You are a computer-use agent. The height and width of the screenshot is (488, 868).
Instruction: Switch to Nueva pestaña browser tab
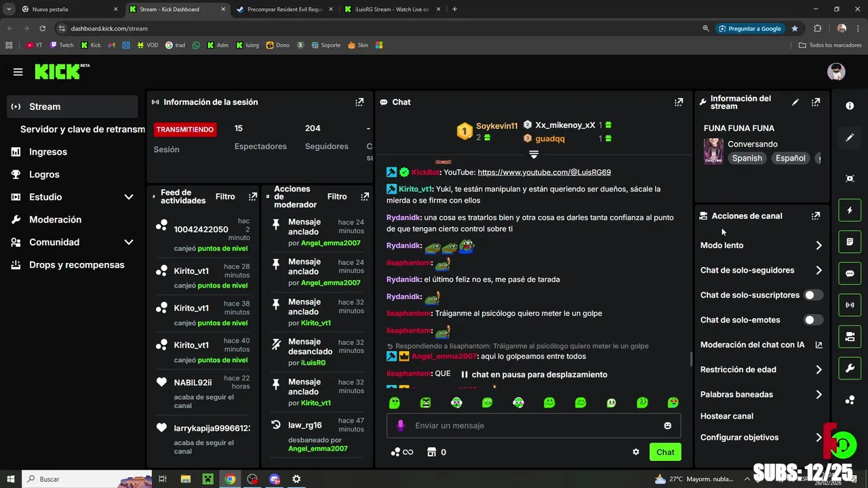69,9
